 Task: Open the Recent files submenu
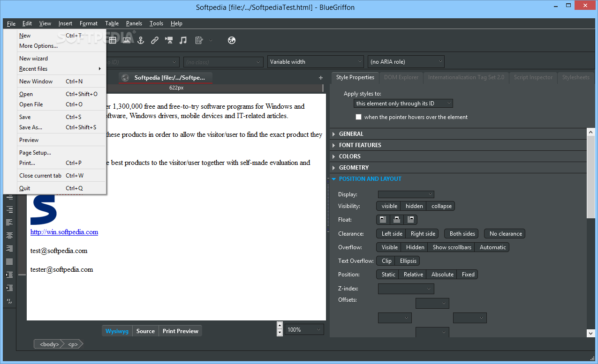(55, 69)
